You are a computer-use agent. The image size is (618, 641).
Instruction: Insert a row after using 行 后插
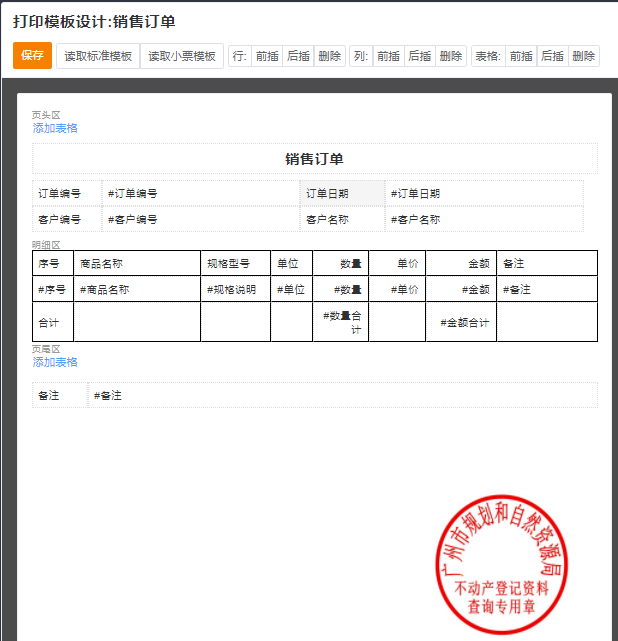pos(298,56)
